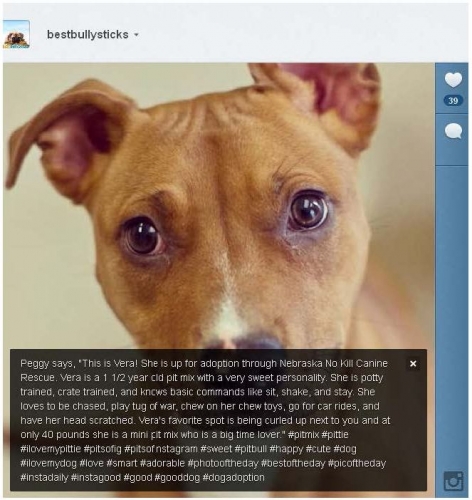Open the bestbullysticks username link
This screenshot has width=472, height=500.
88,35
